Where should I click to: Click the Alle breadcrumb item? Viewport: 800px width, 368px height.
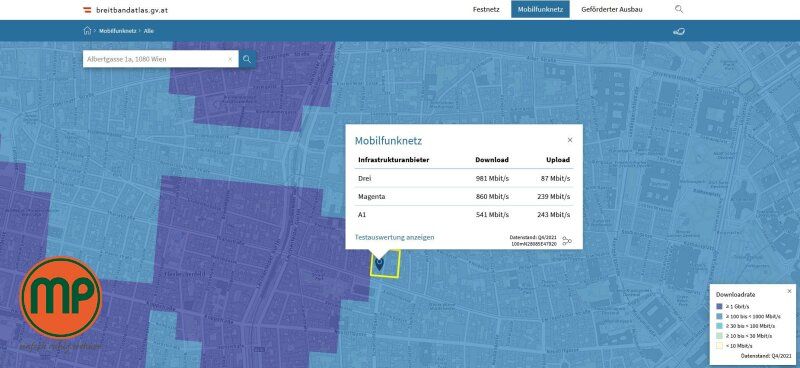click(x=148, y=31)
